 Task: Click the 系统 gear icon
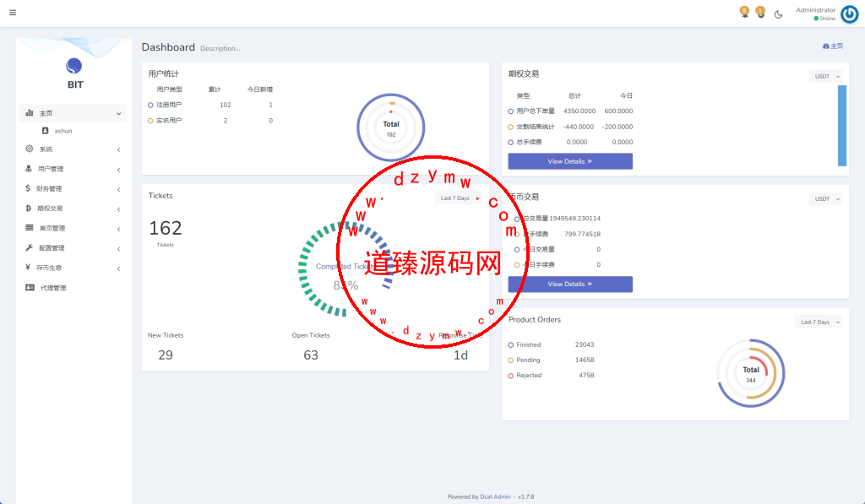click(x=30, y=149)
